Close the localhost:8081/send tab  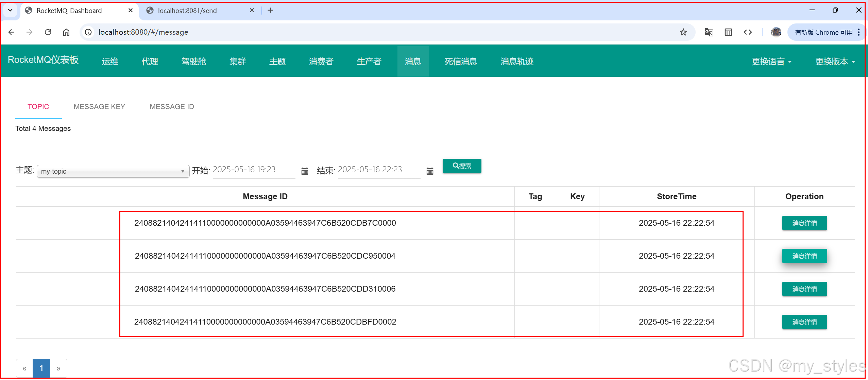click(x=252, y=11)
